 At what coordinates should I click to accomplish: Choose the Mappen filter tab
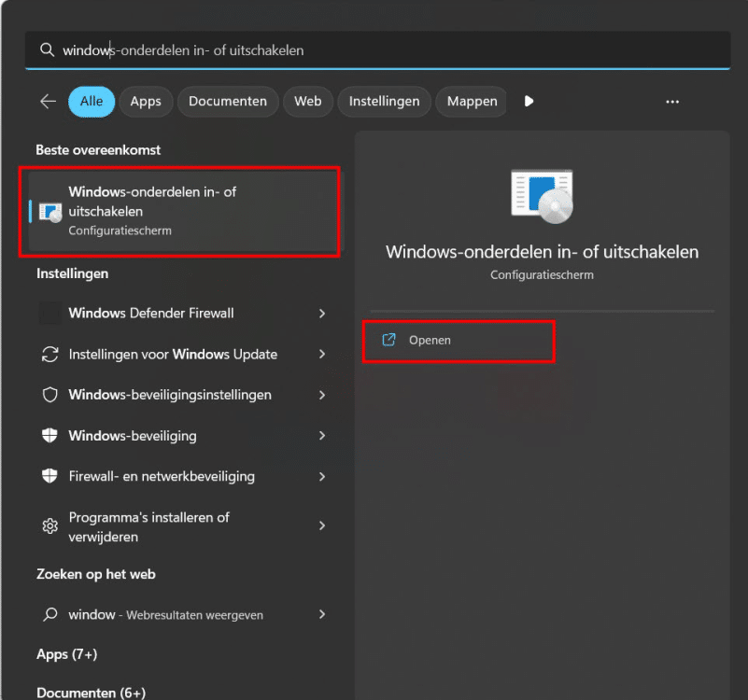(x=472, y=101)
